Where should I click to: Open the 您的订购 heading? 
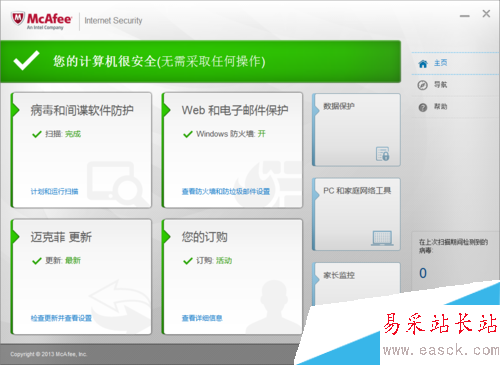click(x=204, y=237)
